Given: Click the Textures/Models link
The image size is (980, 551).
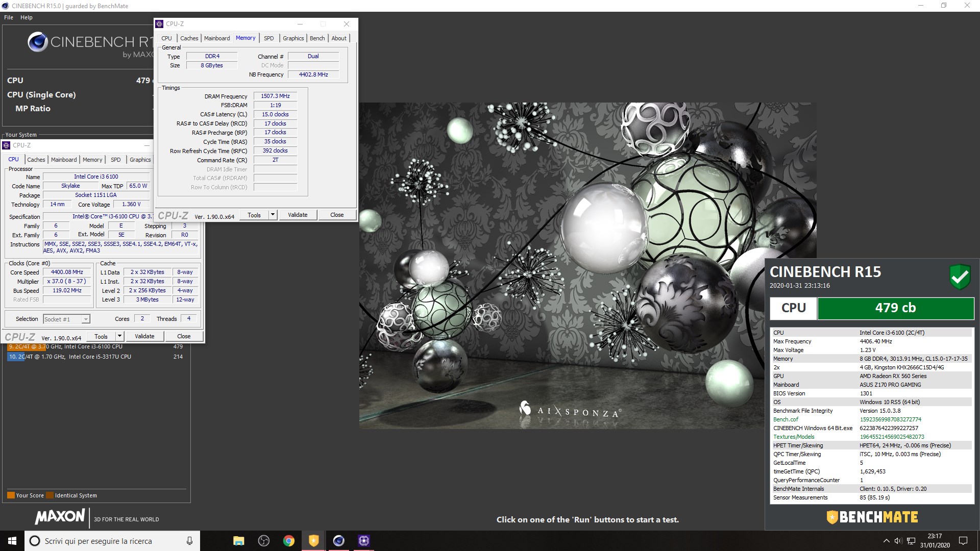Looking at the screenshot, I should (x=794, y=437).
